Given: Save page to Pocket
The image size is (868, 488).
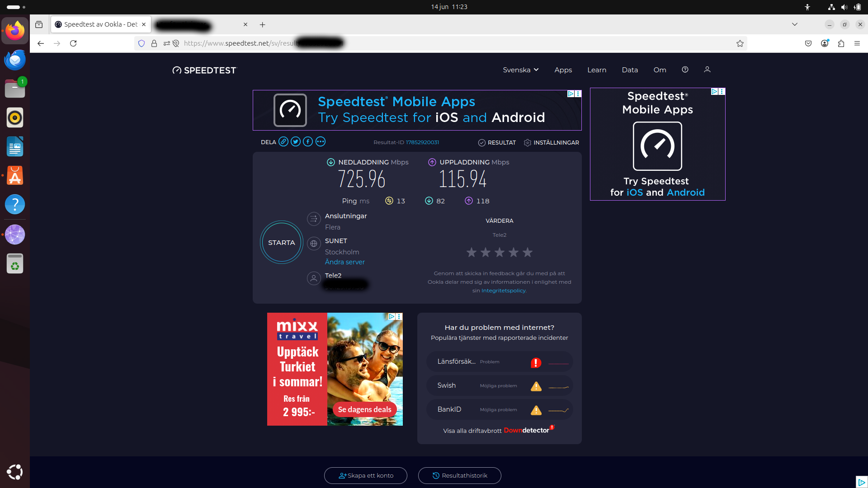Looking at the screenshot, I should [x=808, y=43].
